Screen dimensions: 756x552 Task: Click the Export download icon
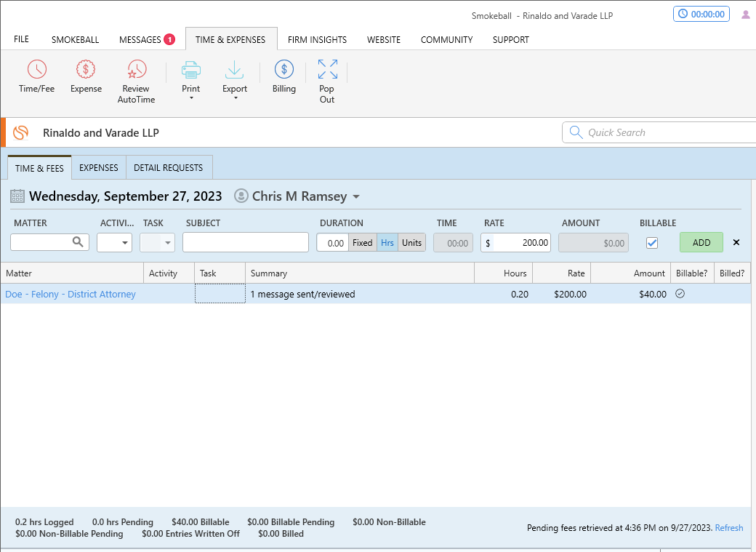click(234, 70)
